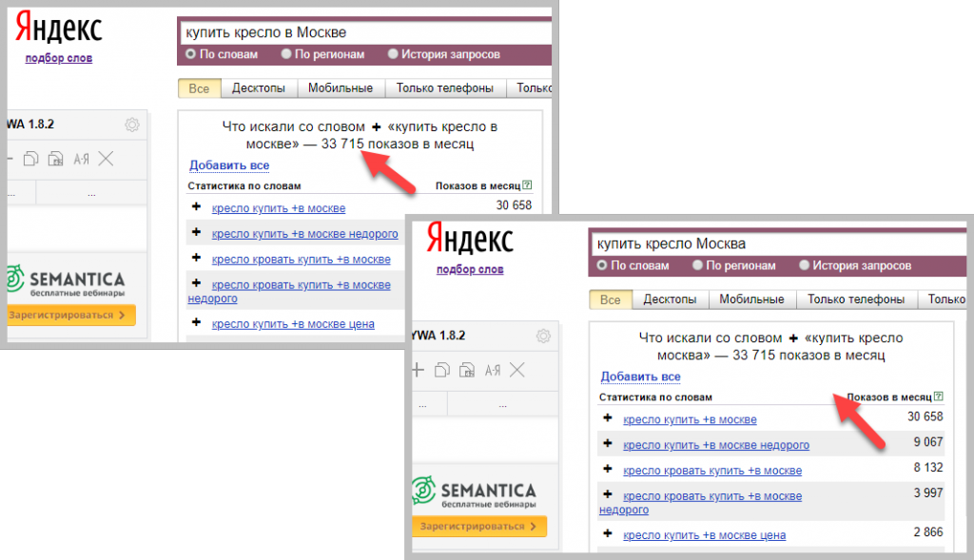Add 'кресло купить +в москве недорого' plus in 'купить кресло Москва' window

pyautogui.click(x=608, y=443)
